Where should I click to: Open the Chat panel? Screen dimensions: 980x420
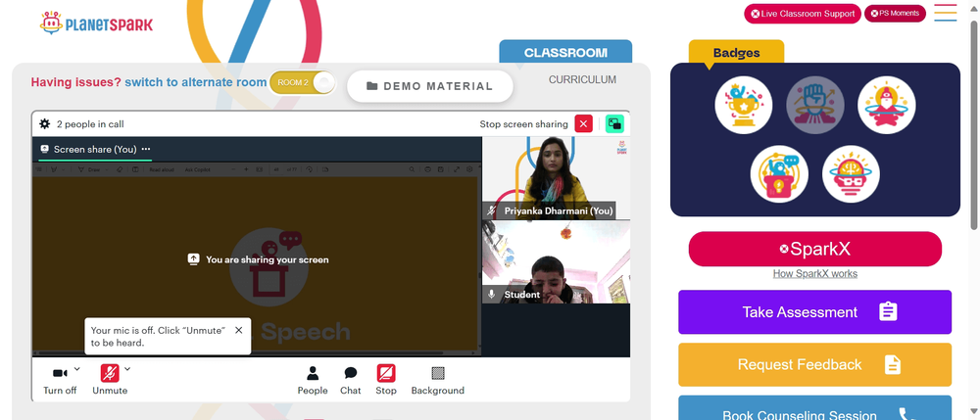[351, 380]
